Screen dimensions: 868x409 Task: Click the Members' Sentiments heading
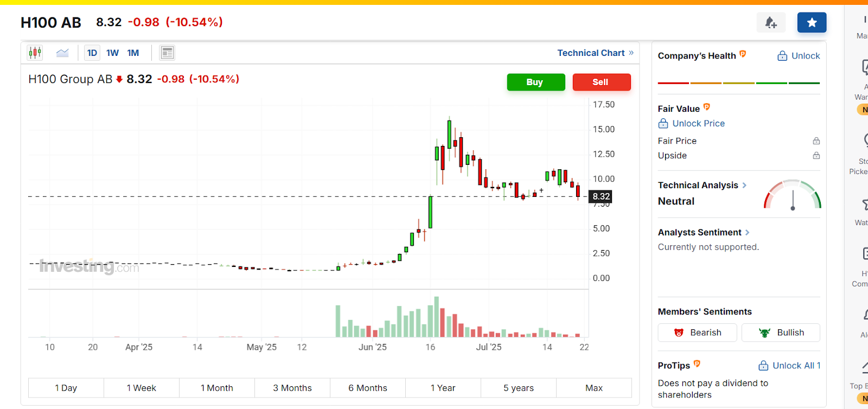click(x=705, y=311)
